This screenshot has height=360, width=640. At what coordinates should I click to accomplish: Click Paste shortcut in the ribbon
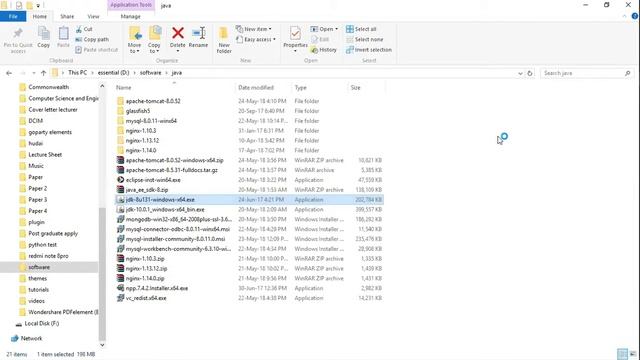click(x=97, y=49)
